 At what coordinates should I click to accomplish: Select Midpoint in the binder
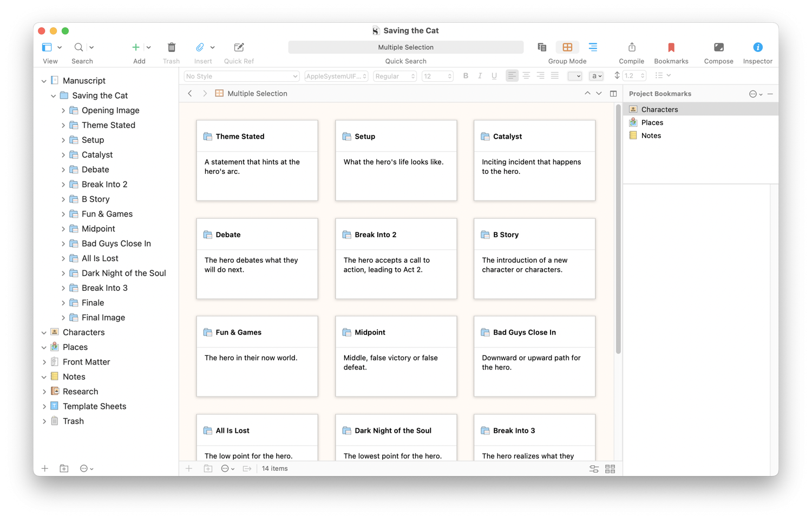point(98,229)
